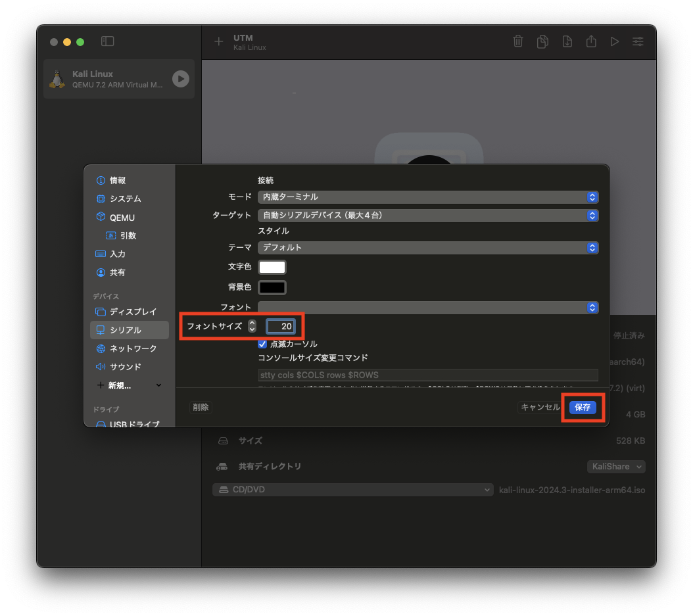Click the trash delete icon in toolbar
The width and height of the screenshot is (693, 616).
pyautogui.click(x=518, y=41)
